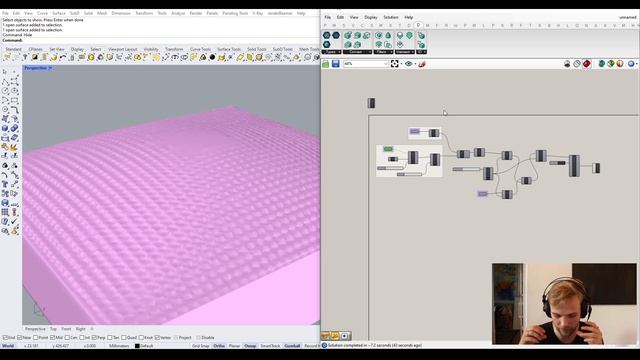Viewport: 640px width, 360px height.
Task: Select the pointer tool in Rhino sidebar
Action: coord(5,72)
